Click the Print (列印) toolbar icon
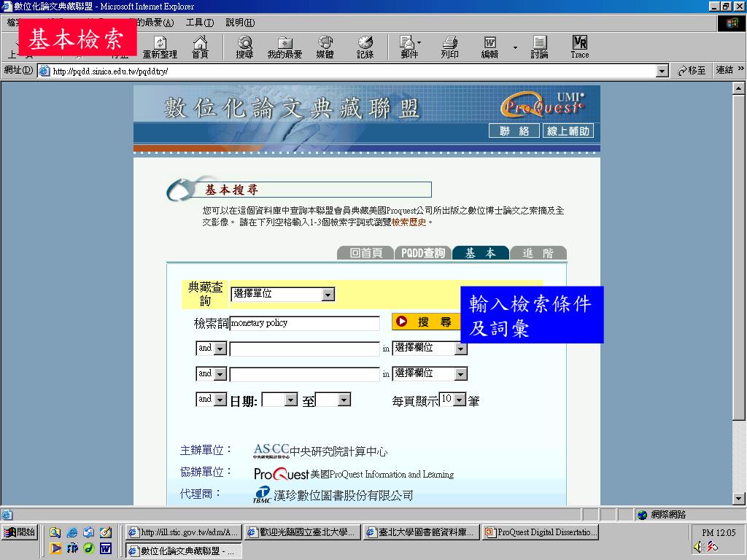This screenshot has height=560, width=747. (x=449, y=47)
